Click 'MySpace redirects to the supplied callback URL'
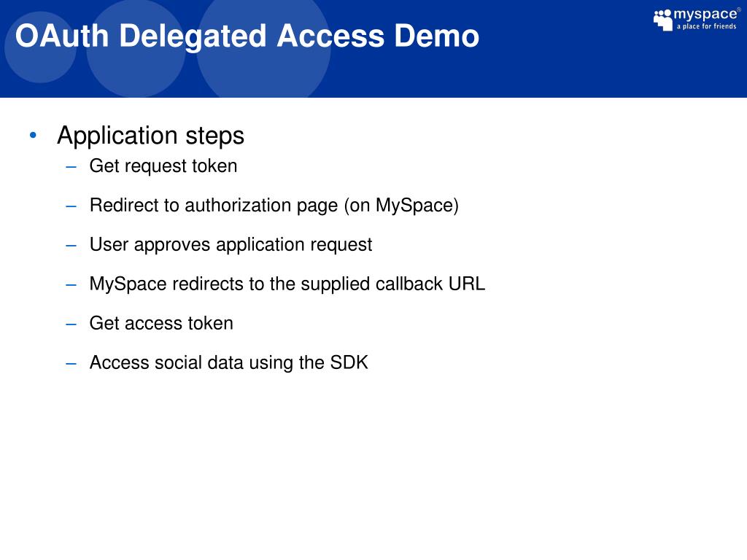Image resolution: width=747 pixels, height=560 pixels. 287,284
